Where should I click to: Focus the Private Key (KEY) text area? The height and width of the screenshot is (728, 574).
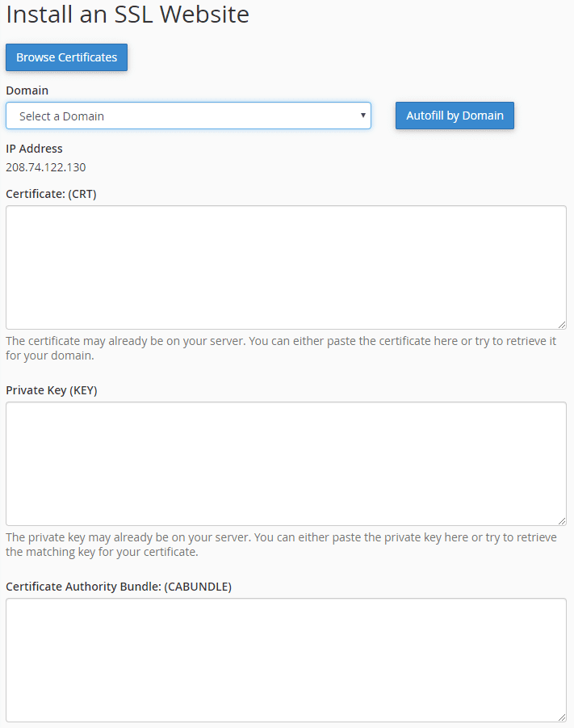pyautogui.click(x=286, y=463)
